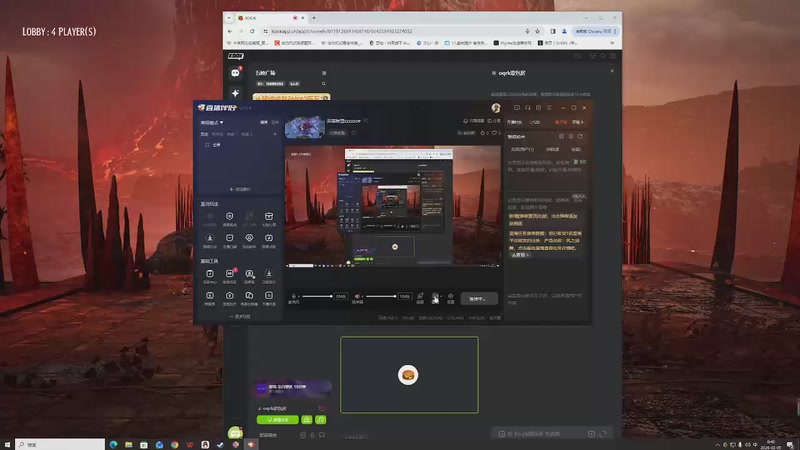800x450 pixels.
Task: Open the settings gear next to the live button
Action: click(x=451, y=296)
